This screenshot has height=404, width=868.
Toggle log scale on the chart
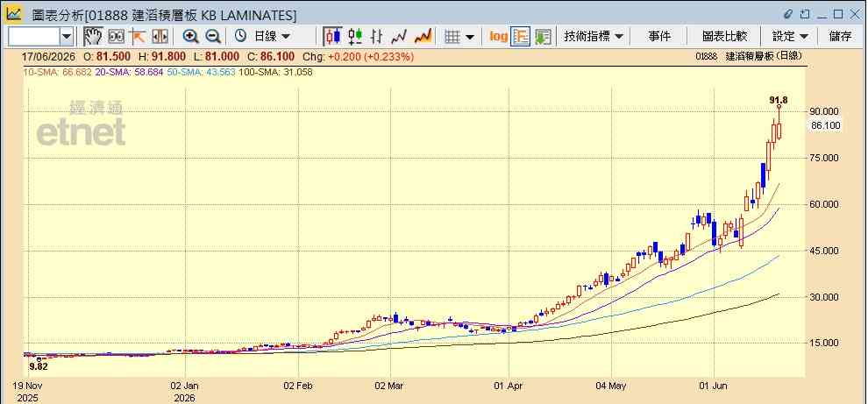(498, 37)
